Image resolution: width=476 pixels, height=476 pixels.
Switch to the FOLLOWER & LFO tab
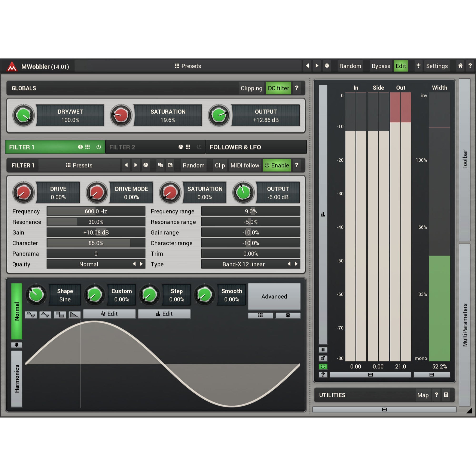click(256, 147)
